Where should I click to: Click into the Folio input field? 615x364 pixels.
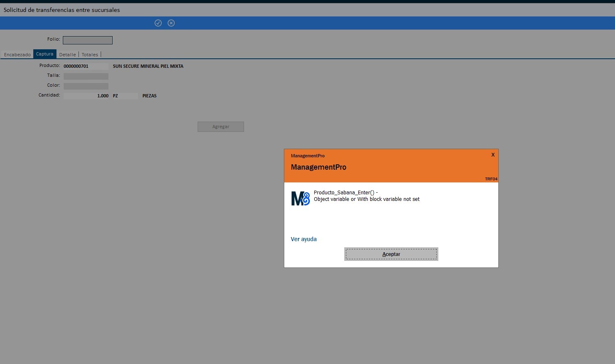(88, 40)
